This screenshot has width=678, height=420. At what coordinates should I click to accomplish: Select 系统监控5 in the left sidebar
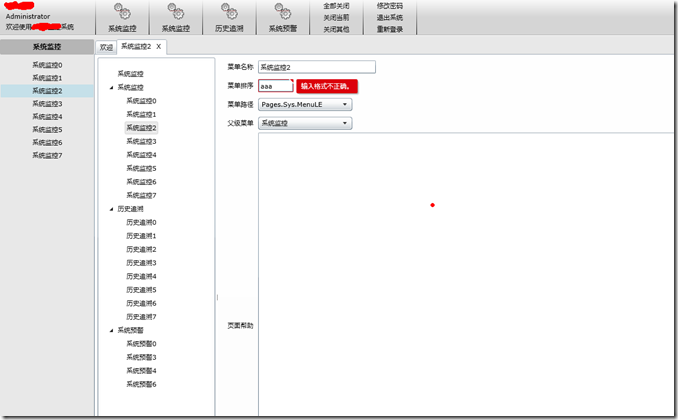(47, 130)
